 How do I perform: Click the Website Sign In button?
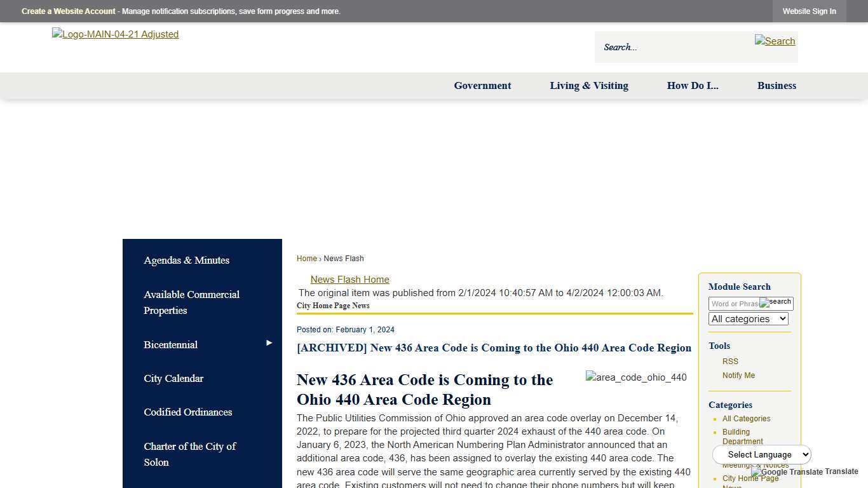(809, 11)
